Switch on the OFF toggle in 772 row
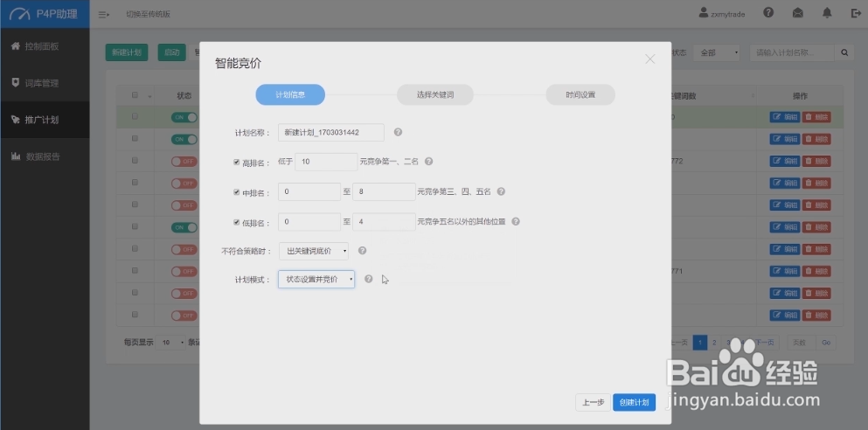The width and height of the screenshot is (868, 430). 184,161
